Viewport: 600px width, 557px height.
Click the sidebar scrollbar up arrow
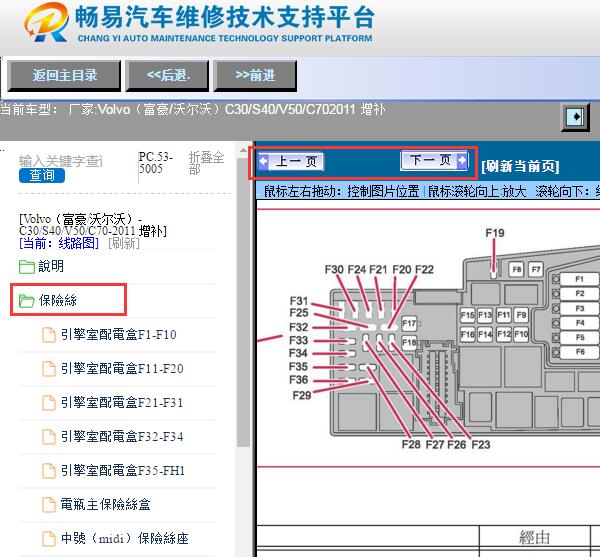(243, 151)
